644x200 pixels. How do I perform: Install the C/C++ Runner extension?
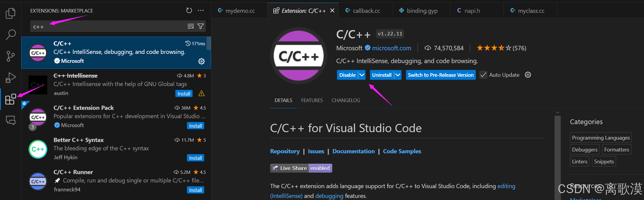[196, 190]
